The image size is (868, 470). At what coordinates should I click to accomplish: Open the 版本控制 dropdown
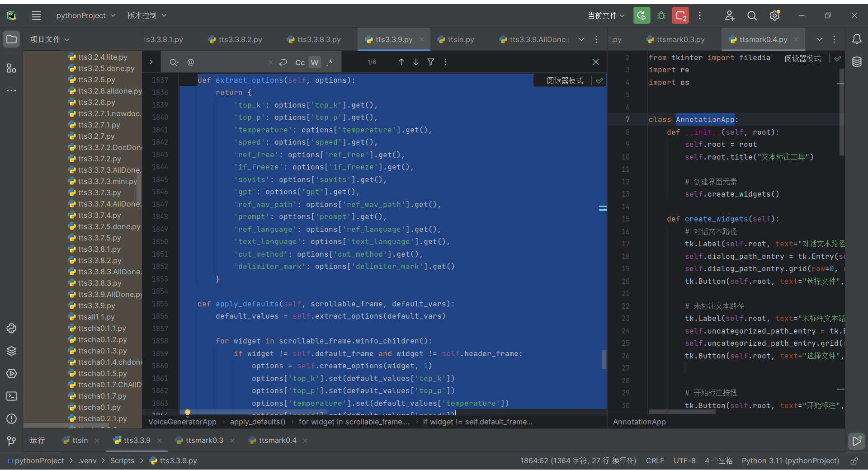tap(147, 15)
